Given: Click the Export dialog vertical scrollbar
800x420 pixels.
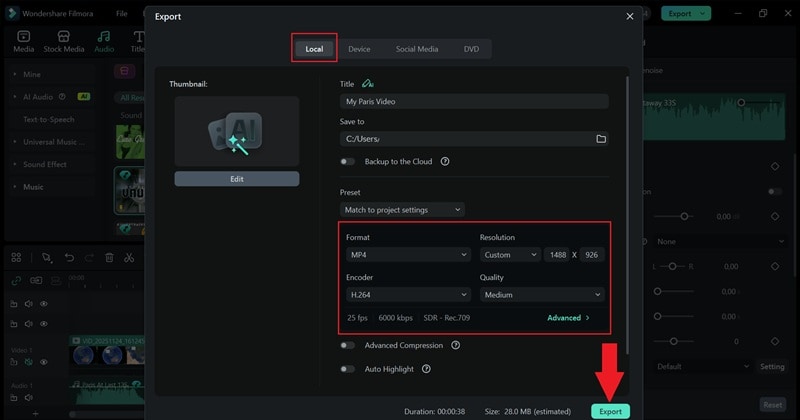Looking at the screenshot, I should click(627, 214).
